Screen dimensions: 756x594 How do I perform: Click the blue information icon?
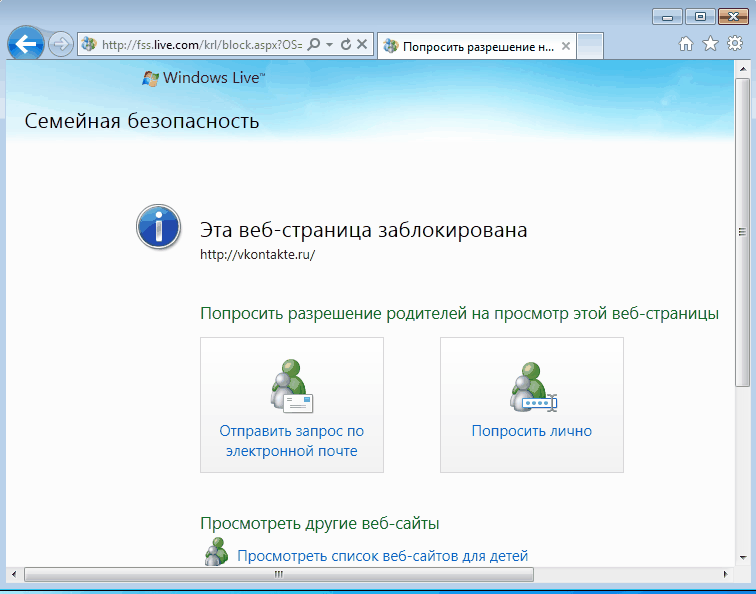tap(159, 227)
